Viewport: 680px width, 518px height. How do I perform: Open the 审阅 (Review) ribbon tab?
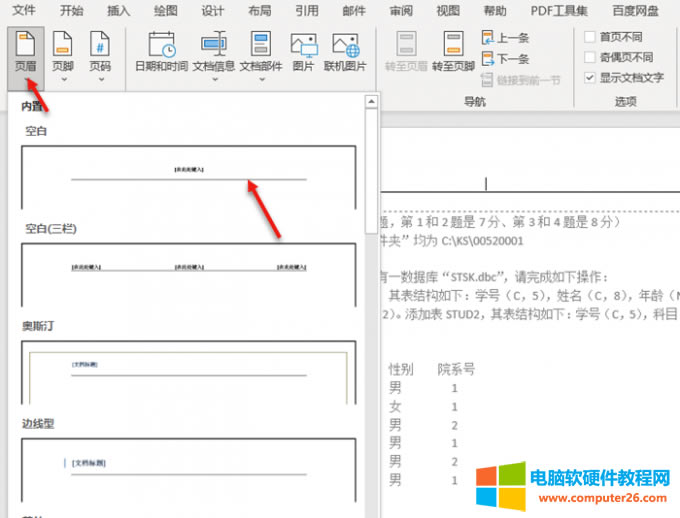pyautogui.click(x=401, y=11)
